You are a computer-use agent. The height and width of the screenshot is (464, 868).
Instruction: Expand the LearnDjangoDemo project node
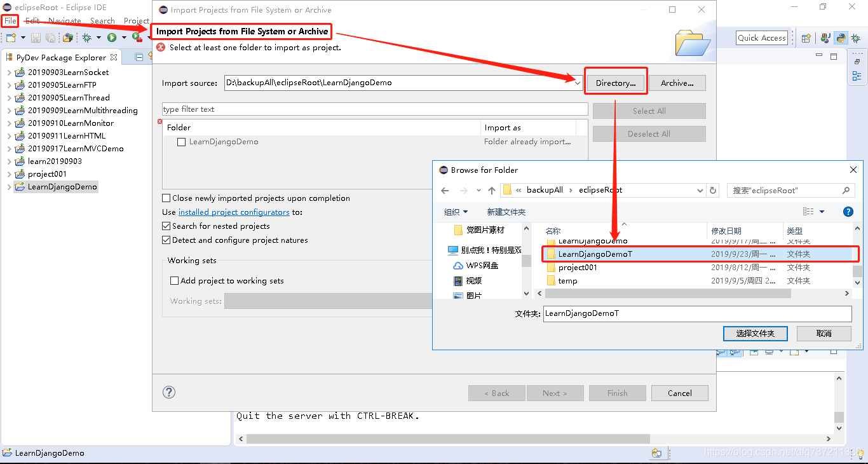click(9, 187)
